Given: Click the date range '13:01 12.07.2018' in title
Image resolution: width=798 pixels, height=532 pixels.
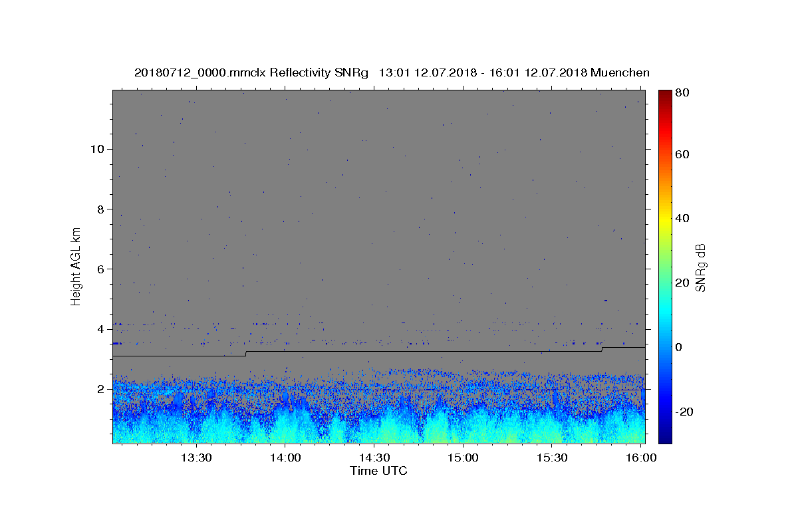Looking at the screenshot, I should 426,72.
